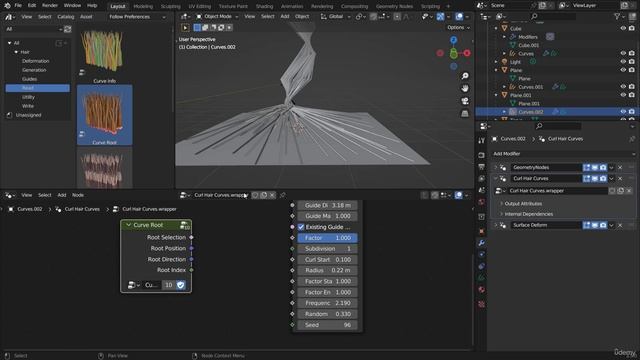Screen dimensions: 640x360
Task: Unlink the Curl Hair Curves.wrapper node tree
Action: 272,195
